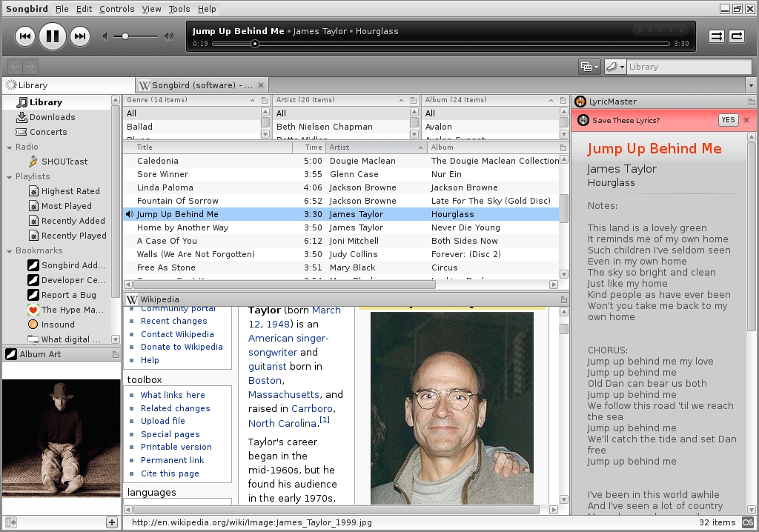Seek using the track progress slider knob

point(255,44)
